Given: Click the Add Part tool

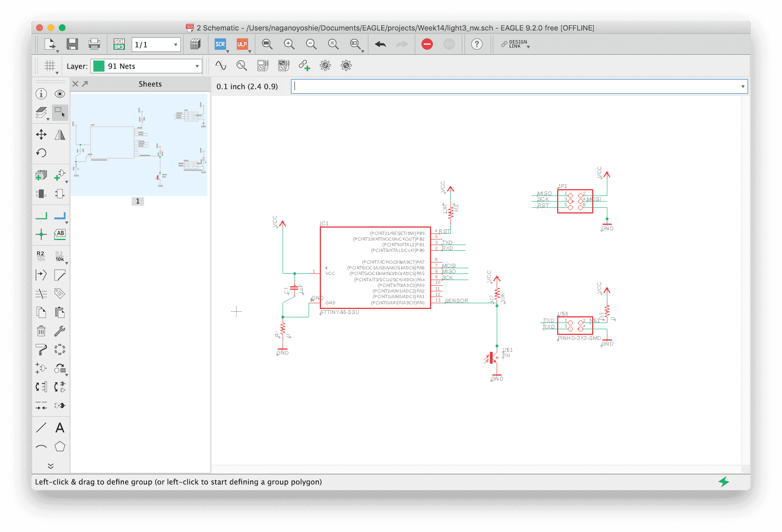Looking at the screenshot, I should coord(41,175).
